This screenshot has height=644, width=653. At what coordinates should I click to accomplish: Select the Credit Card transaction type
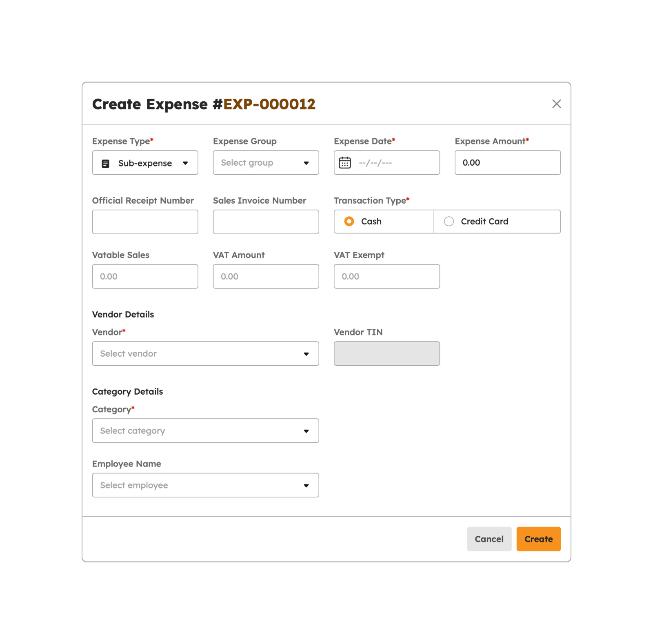coord(497,222)
